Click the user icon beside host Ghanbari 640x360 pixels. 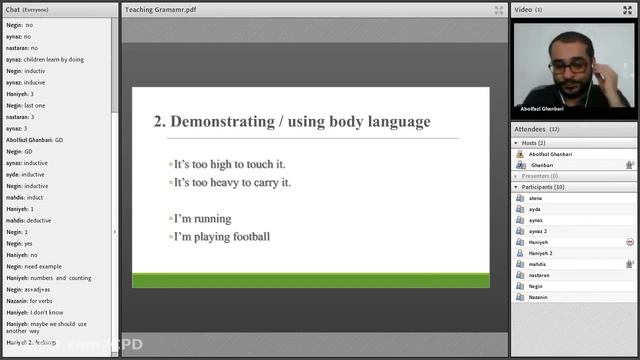[x=520, y=165]
